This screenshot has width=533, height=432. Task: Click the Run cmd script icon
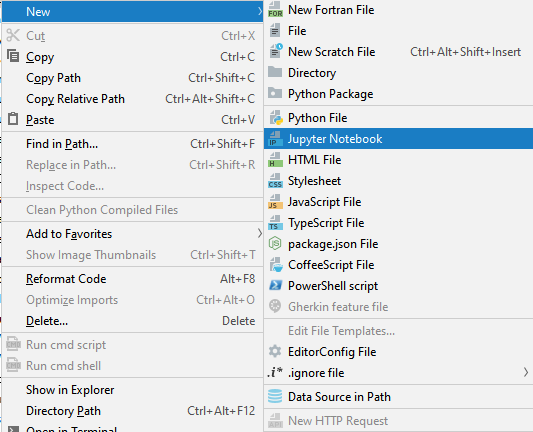click(x=13, y=344)
